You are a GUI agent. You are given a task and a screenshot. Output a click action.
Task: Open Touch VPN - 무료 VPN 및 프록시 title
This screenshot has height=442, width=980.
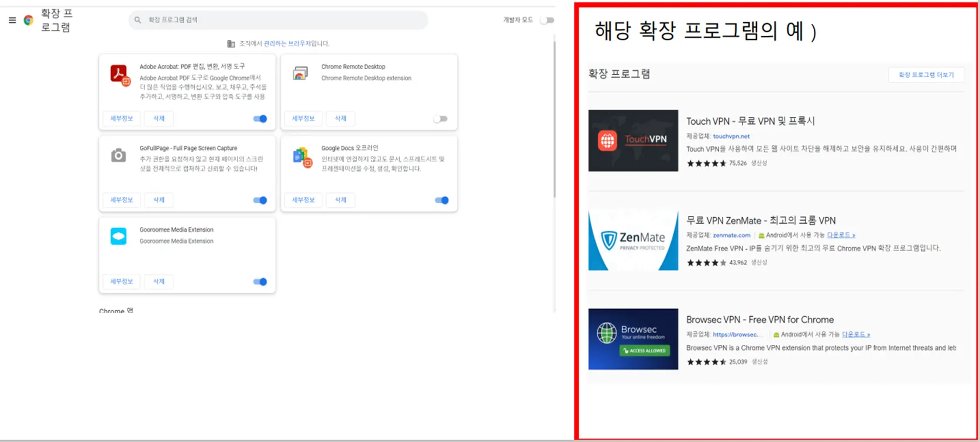[x=750, y=121]
